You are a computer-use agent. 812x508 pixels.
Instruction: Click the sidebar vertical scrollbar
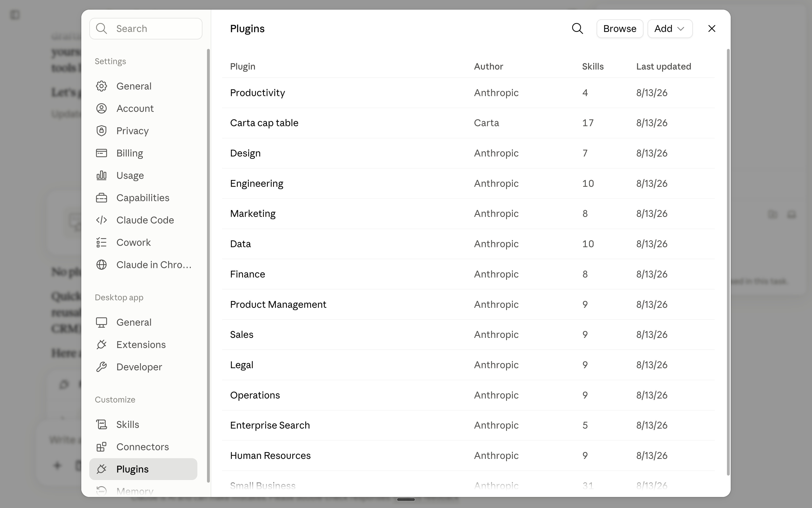pyautogui.click(x=208, y=266)
